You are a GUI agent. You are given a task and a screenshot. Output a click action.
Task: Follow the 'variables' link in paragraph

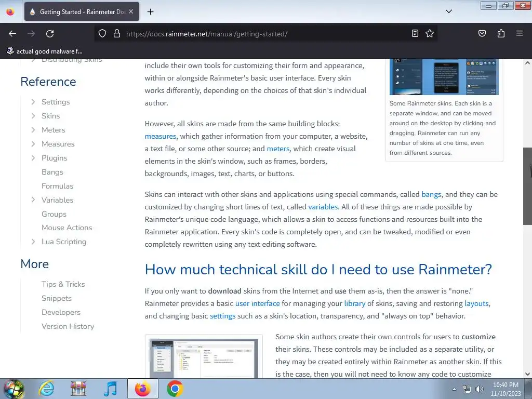pos(323,207)
